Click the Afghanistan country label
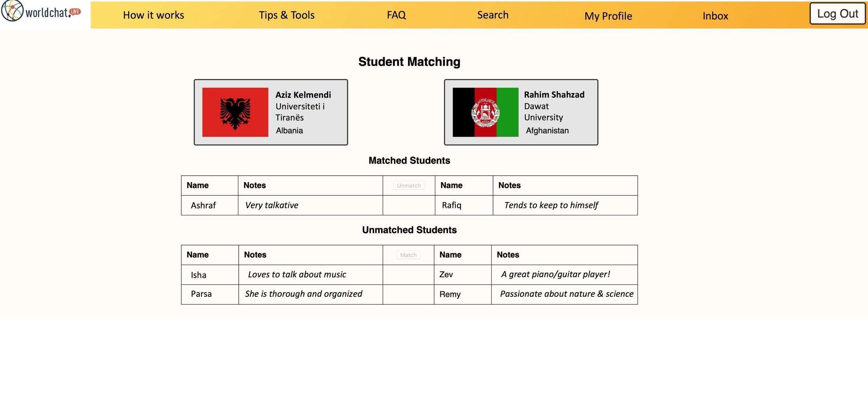Image resolution: width=868 pixels, height=418 pixels. coord(547,131)
